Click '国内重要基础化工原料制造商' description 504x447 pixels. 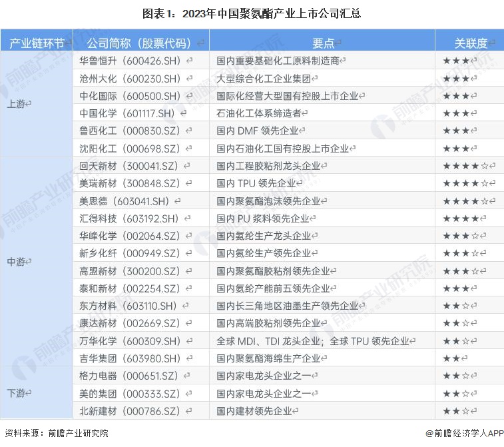(278, 61)
